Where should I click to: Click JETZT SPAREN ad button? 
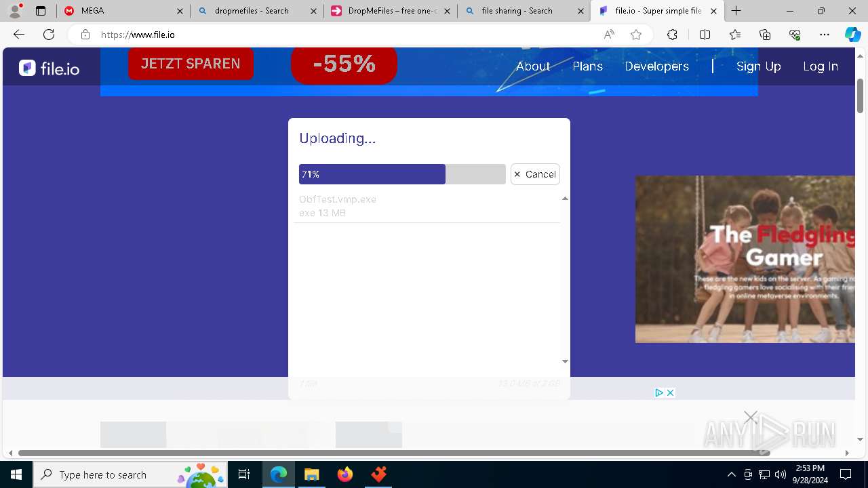pos(191,64)
